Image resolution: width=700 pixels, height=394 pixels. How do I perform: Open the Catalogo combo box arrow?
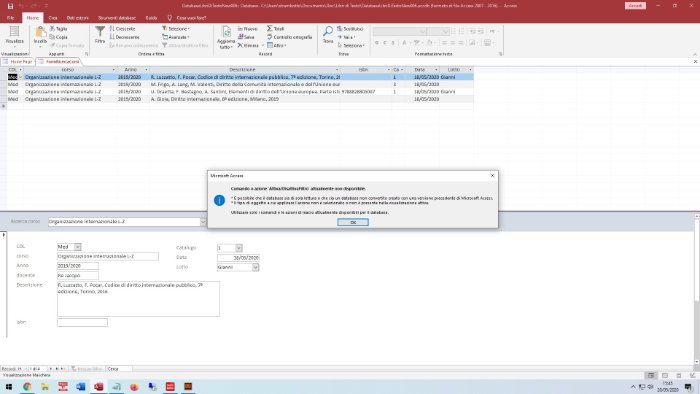(239, 248)
